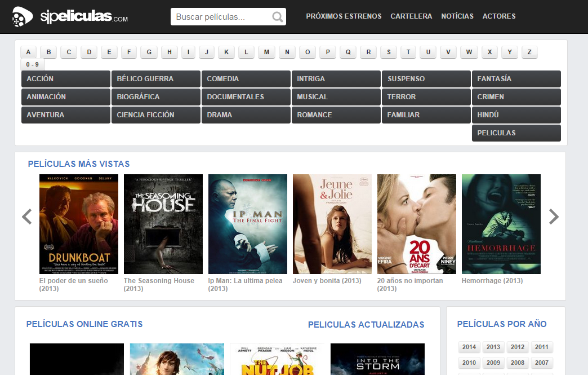The image size is (588, 375).
Task: Open the Drunkboat movie poster
Action: tap(79, 224)
